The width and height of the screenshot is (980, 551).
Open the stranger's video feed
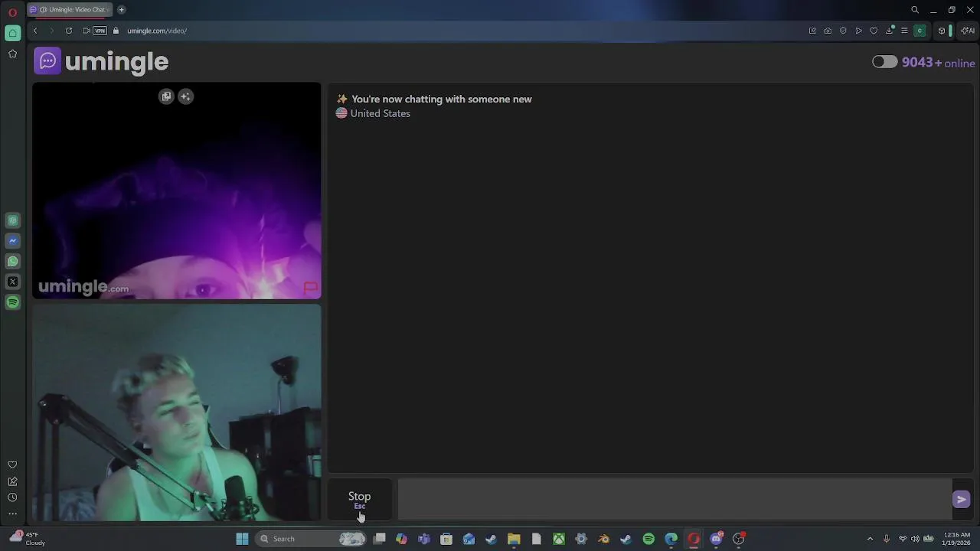pos(177,191)
